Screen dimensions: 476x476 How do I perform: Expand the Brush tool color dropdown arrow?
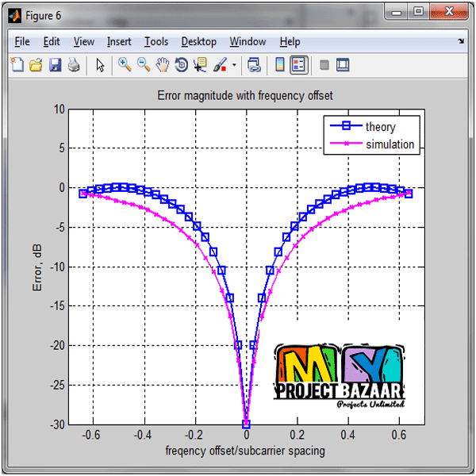tap(233, 66)
